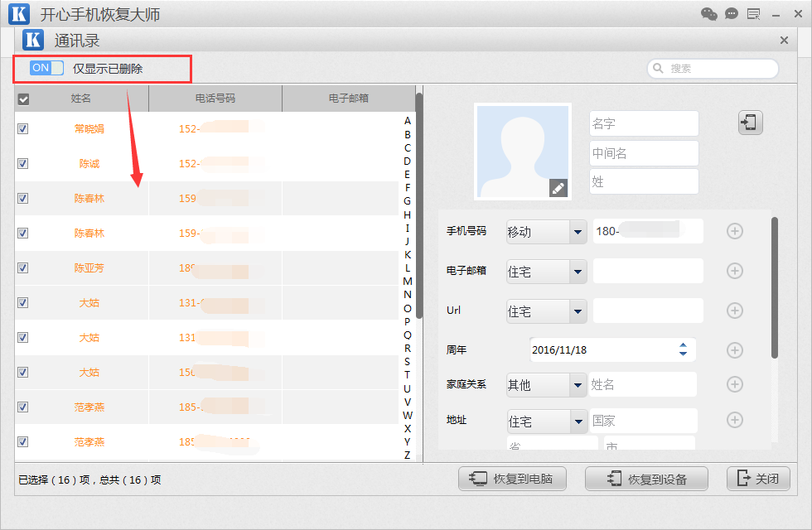The image size is (812, 530).
Task: Select the 陈亚芳 contact name
Action: [x=89, y=268]
